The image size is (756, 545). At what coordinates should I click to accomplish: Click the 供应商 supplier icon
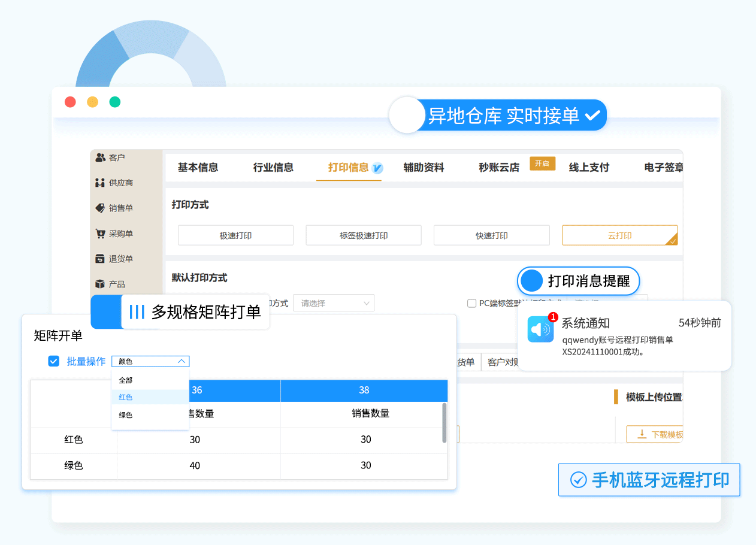(100, 183)
